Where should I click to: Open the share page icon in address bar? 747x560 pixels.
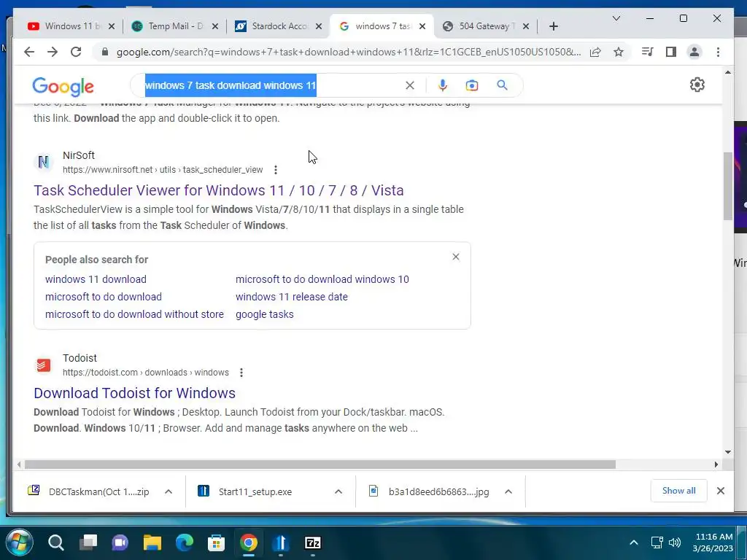point(595,52)
